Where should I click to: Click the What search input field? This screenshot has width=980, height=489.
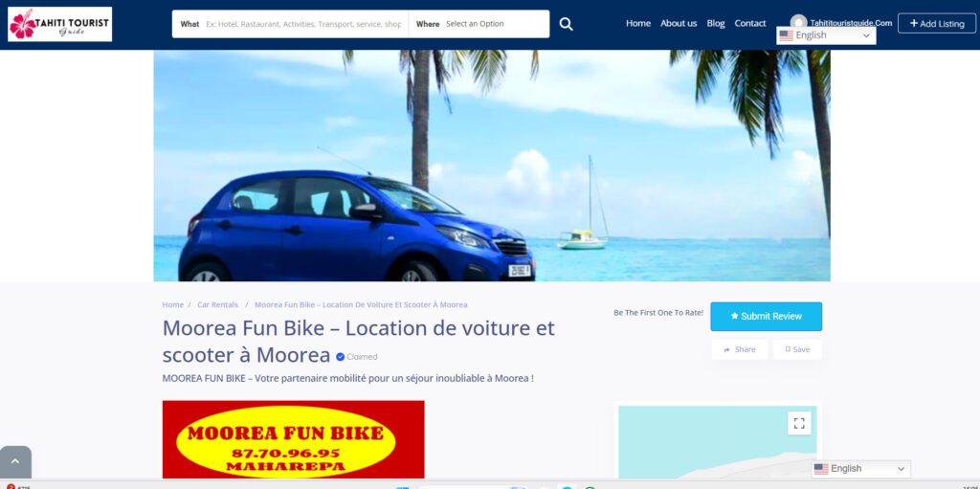302,24
